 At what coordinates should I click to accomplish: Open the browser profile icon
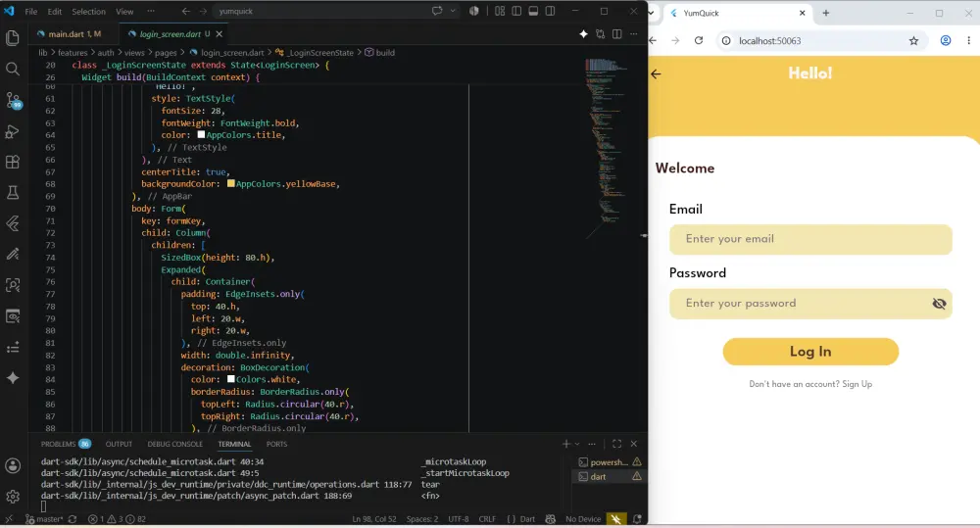[946, 40]
